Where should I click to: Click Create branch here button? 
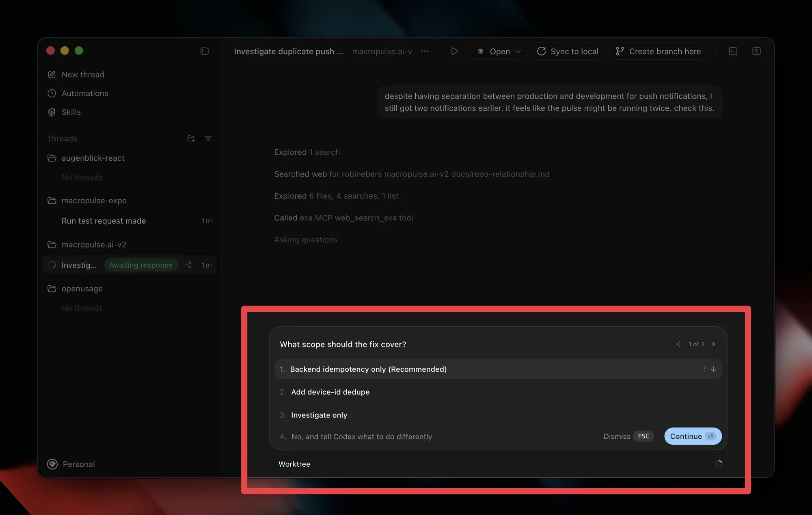tap(658, 51)
